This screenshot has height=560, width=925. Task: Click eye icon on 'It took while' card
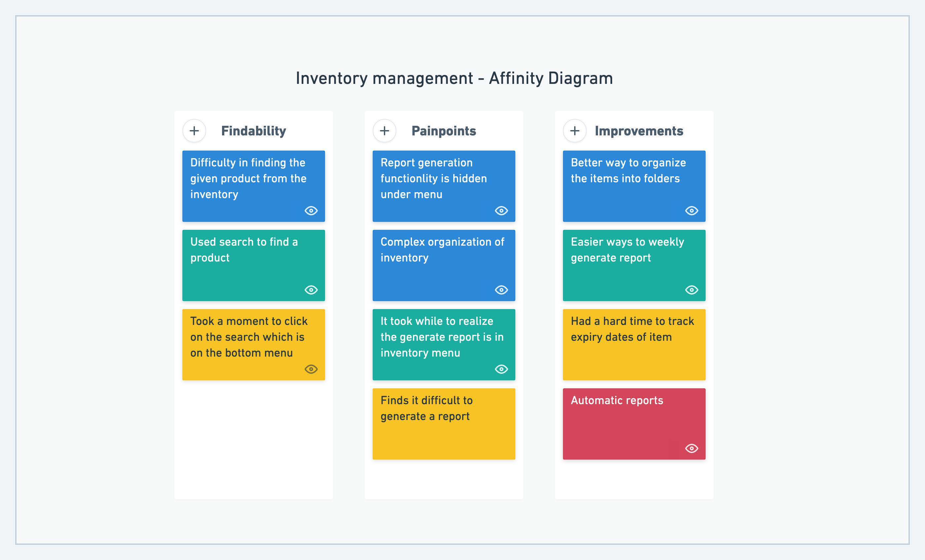[x=501, y=369]
